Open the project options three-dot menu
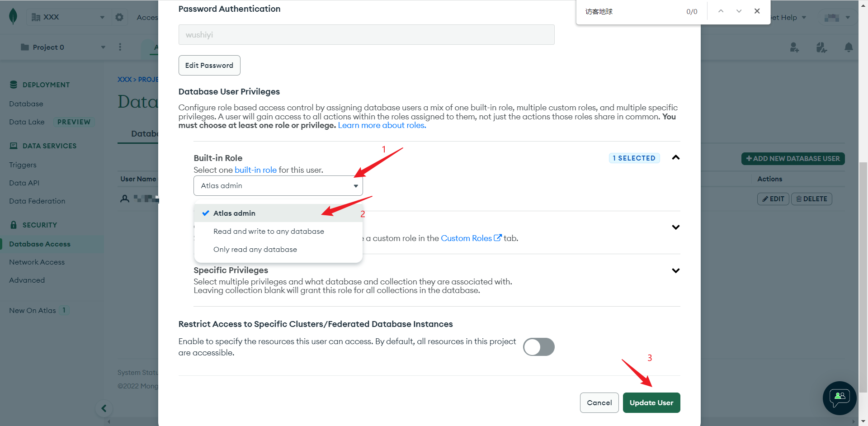The width and height of the screenshot is (868, 426). pos(120,47)
